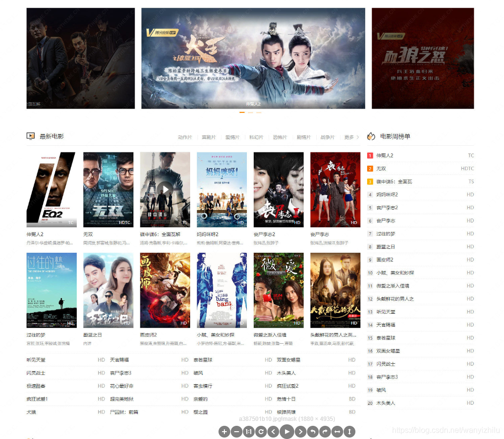Rotate the image left in viewer toolbar

coord(313,432)
